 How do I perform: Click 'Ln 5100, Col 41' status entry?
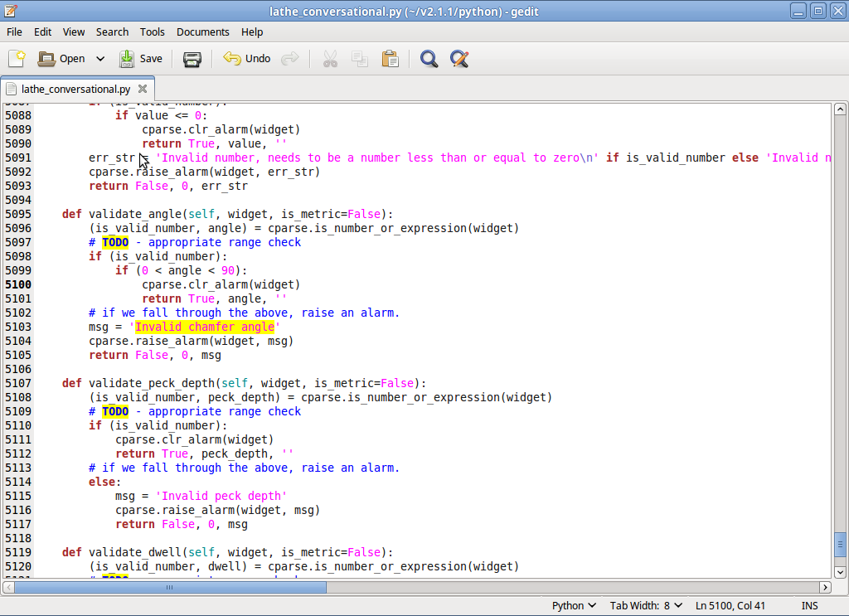click(730, 606)
